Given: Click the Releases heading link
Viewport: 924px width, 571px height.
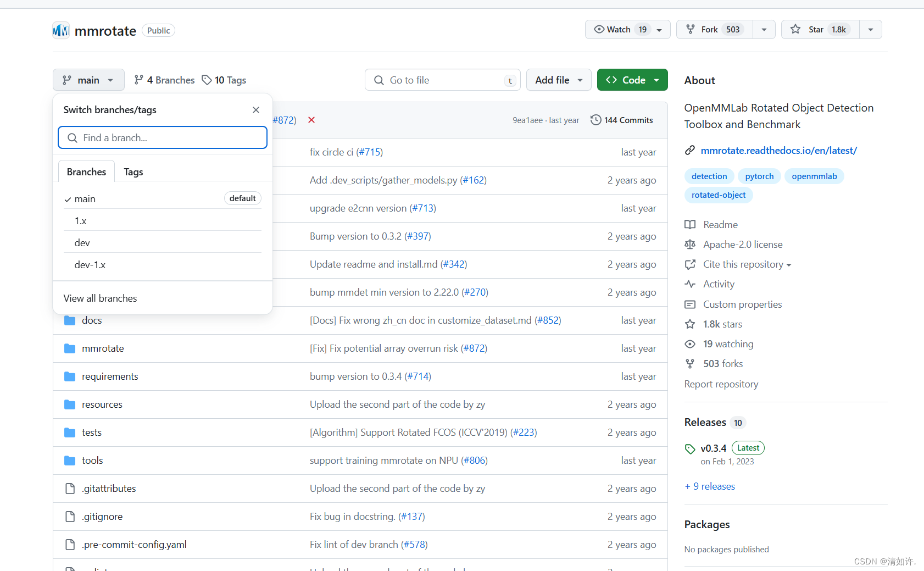Looking at the screenshot, I should pos(705,422).
